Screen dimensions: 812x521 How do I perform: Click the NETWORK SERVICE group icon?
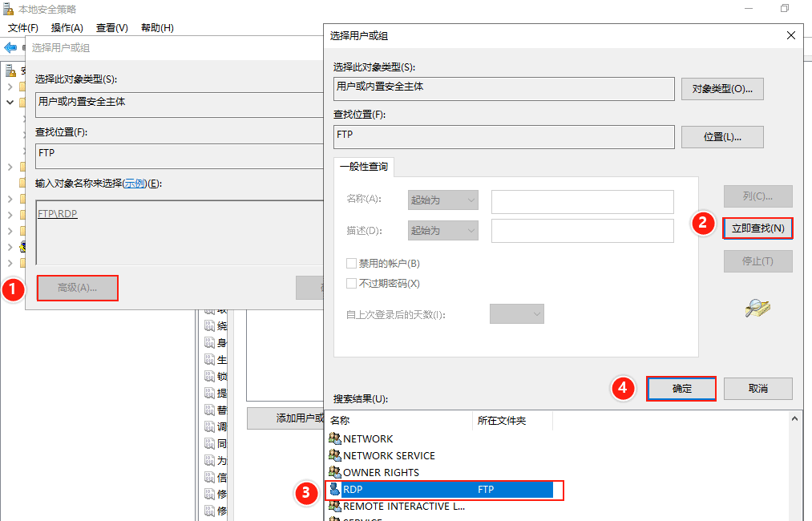click(334, 456)
